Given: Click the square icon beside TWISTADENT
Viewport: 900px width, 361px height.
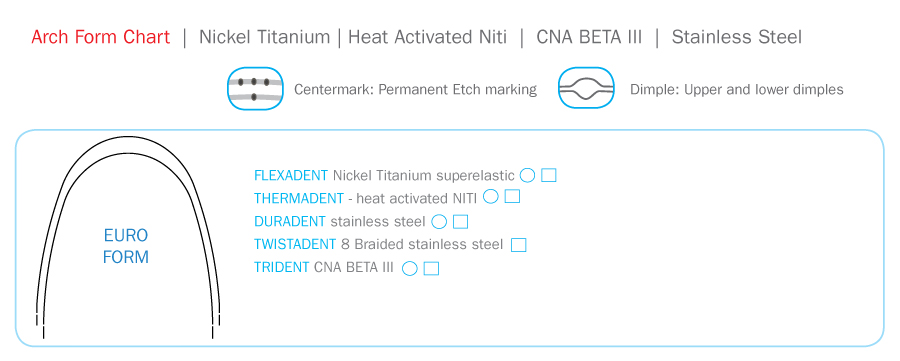Looking at the screenshot, I should click(x=519, y=245).
